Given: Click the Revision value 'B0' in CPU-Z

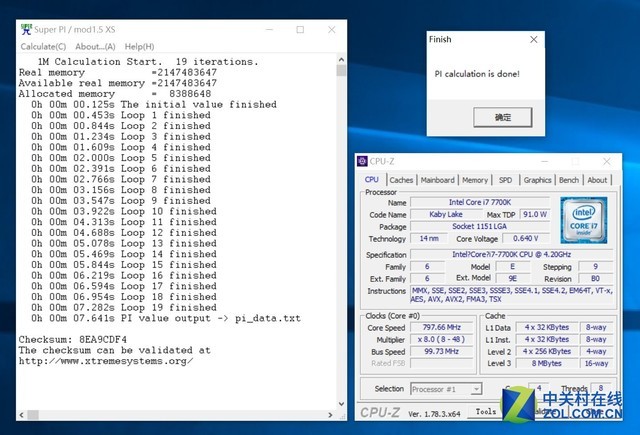Looking at the screenshot, I should (x=596, y=279).
